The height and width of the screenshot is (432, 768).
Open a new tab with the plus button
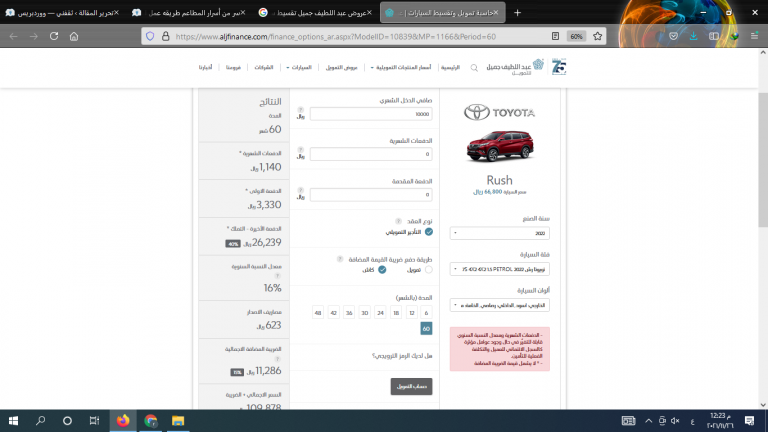pos(517,13)
